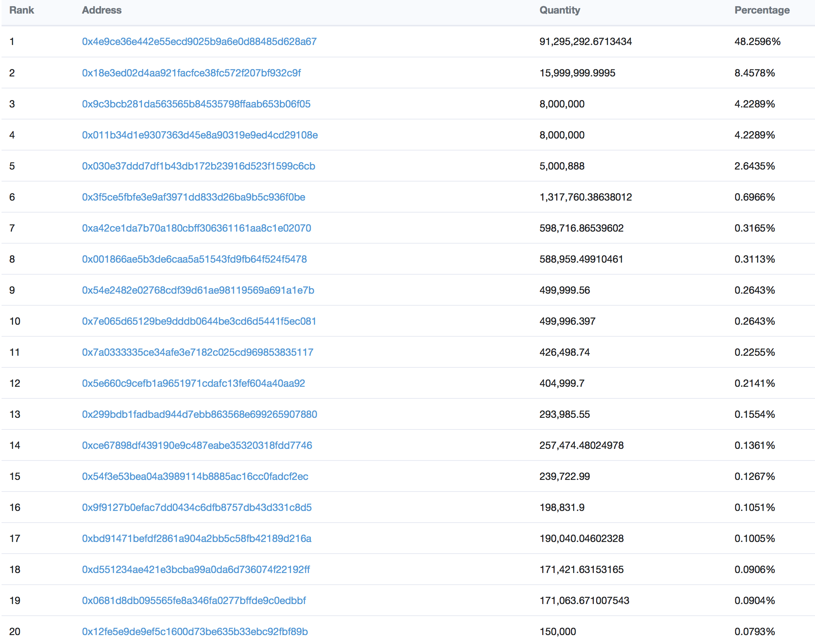This screenshot has width=815, height=644.
Task: Open address starting 0x3f5ce5fbfe3e
Action: tap(193, 197)
